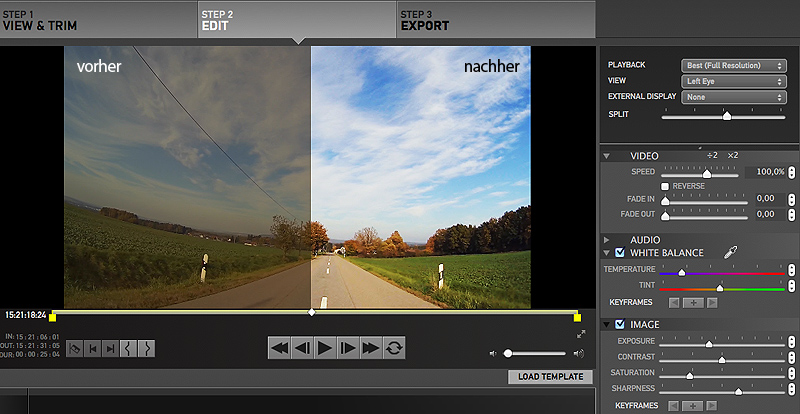Step forward one frame
The height and width of the screenshot is (414, 800).
pyautogui.click(x=348, y=348)
